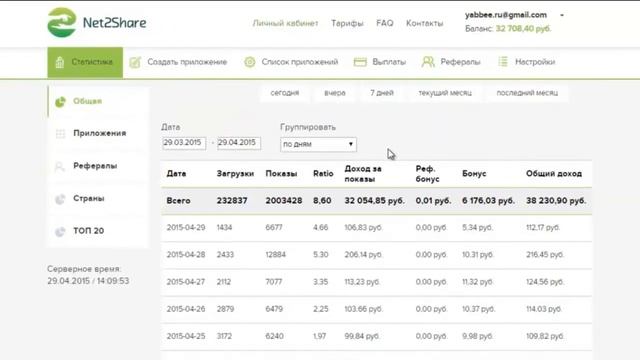The width and height of the screenshot is (640, 360).
Task: Click the 2015-04-25 date row
Action: coord(376,337)
